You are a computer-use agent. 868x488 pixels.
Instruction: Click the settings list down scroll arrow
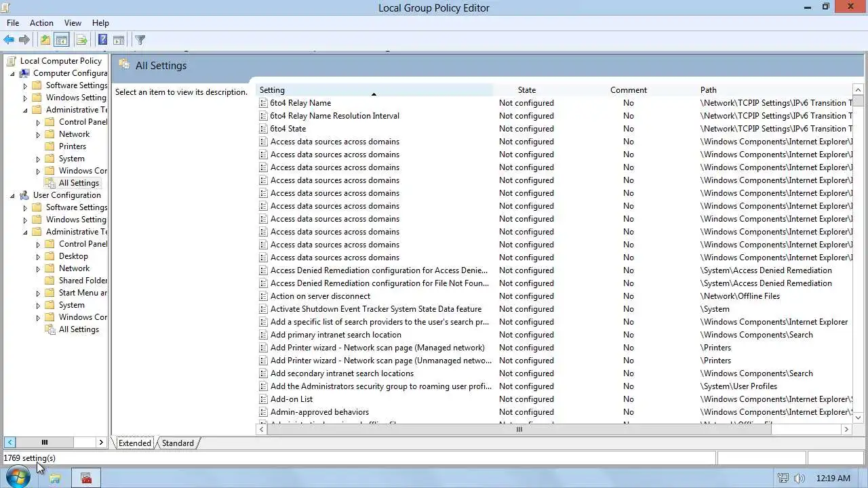coord(859,418)
